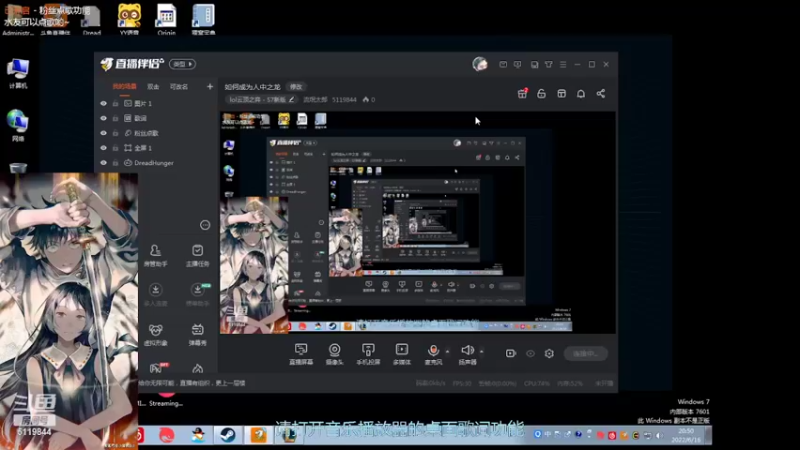Toggle the speaker mute icon
This screenshot has height=450, width=800.
[467, 350]
